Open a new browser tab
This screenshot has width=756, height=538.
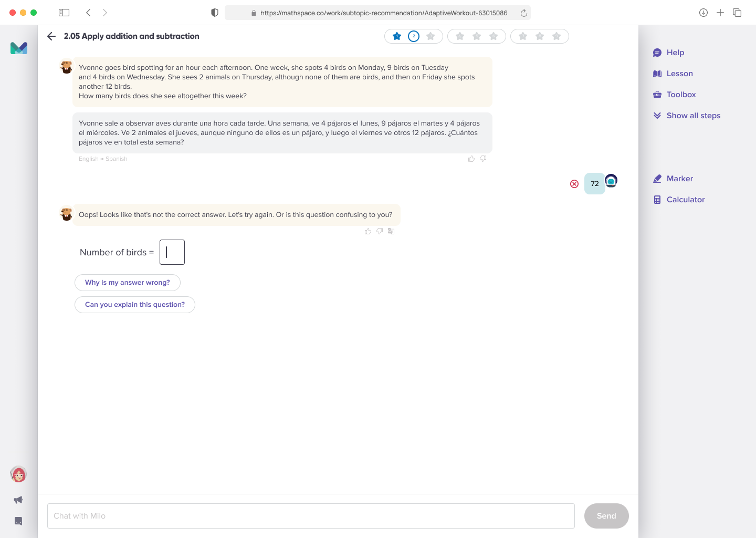720,13
